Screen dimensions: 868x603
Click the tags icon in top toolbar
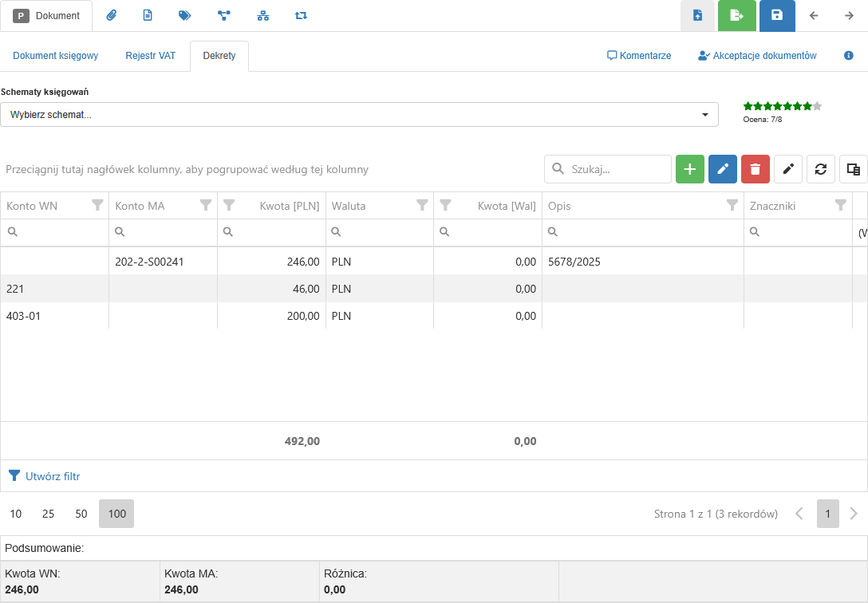coord(184,15)
